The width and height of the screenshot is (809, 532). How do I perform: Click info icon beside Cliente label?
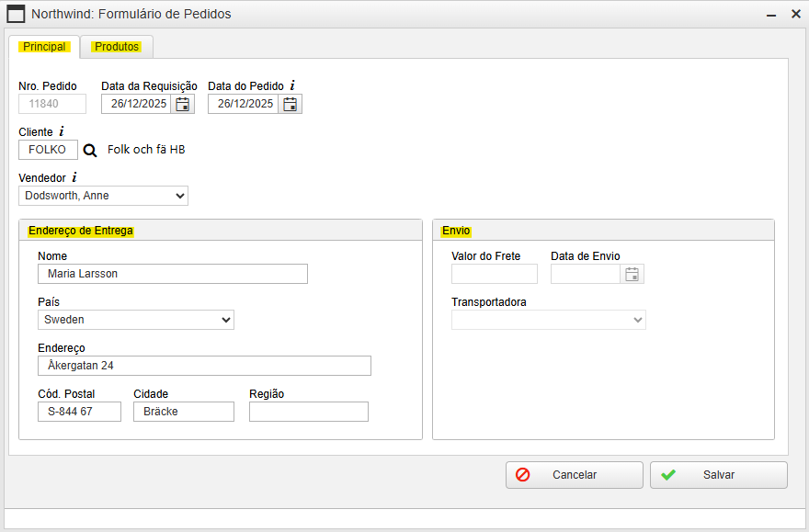point(62,131)
